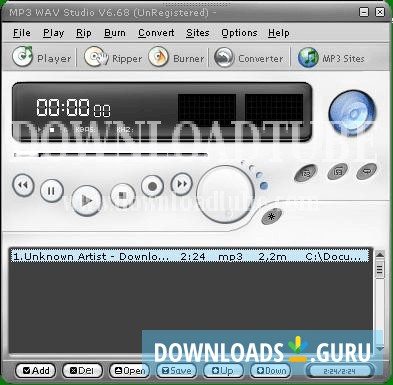Screen dimensions: 393x385
Task: Click the Add playlist button
Action: point(36,371)
